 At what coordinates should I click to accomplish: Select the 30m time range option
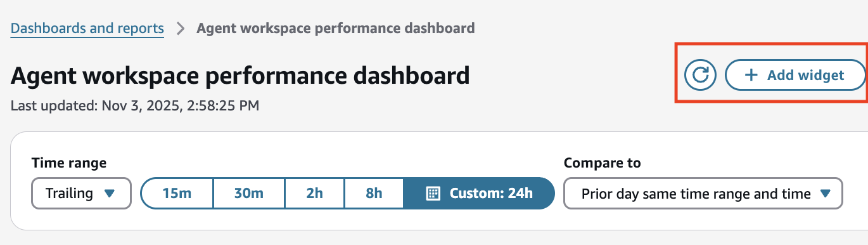click(x=249, y=193)
